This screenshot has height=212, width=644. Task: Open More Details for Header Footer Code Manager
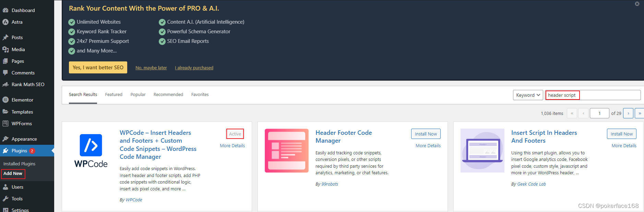428,146
